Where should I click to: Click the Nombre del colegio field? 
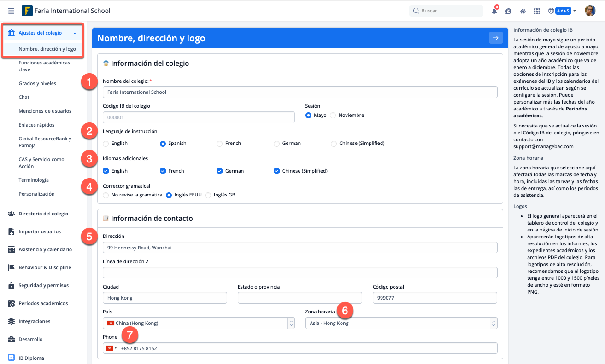(300, 92)
